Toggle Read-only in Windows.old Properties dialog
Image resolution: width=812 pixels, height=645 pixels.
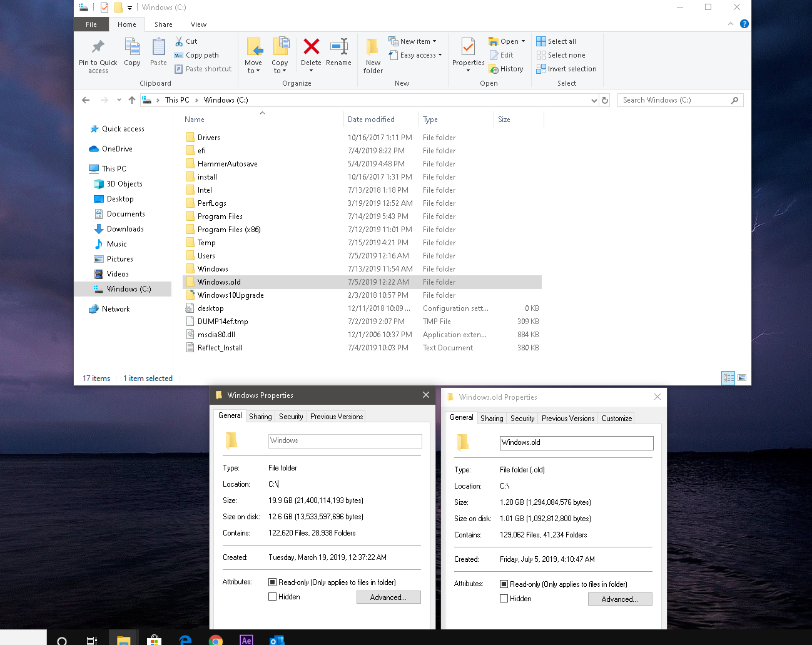tap(504, 584)
